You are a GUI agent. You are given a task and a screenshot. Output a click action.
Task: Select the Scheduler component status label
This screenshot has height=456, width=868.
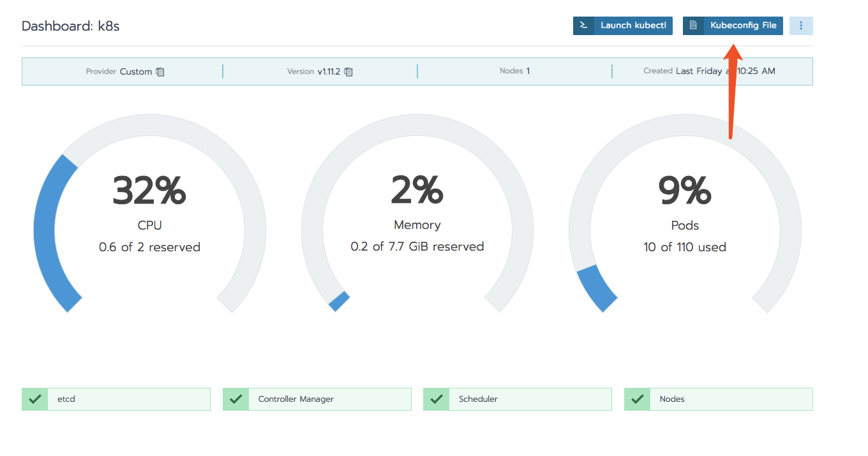[478, 399]
